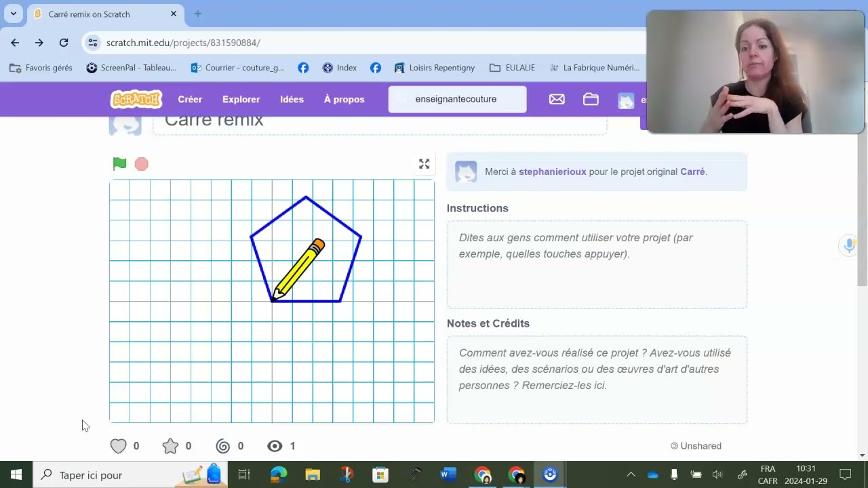Click the green flag to run project
Image resolution: width=868 pixels, height=488 pixels.
point(119,163)
